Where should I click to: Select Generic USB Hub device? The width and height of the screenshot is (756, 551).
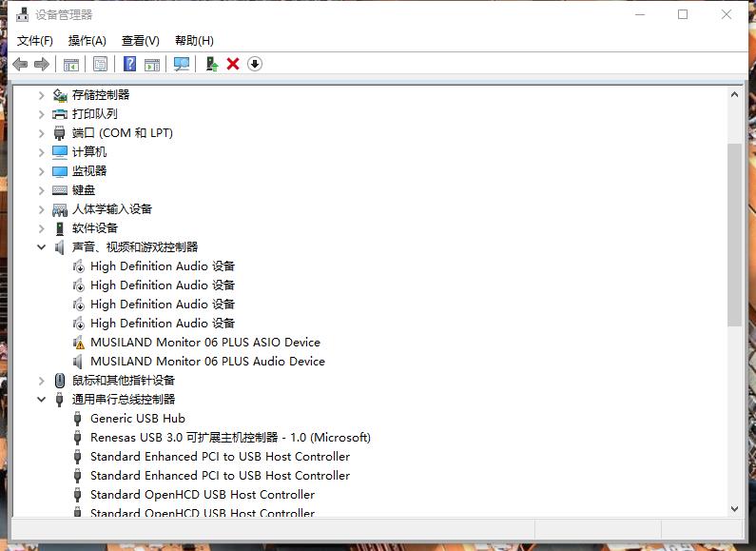(x=137, y=419)
